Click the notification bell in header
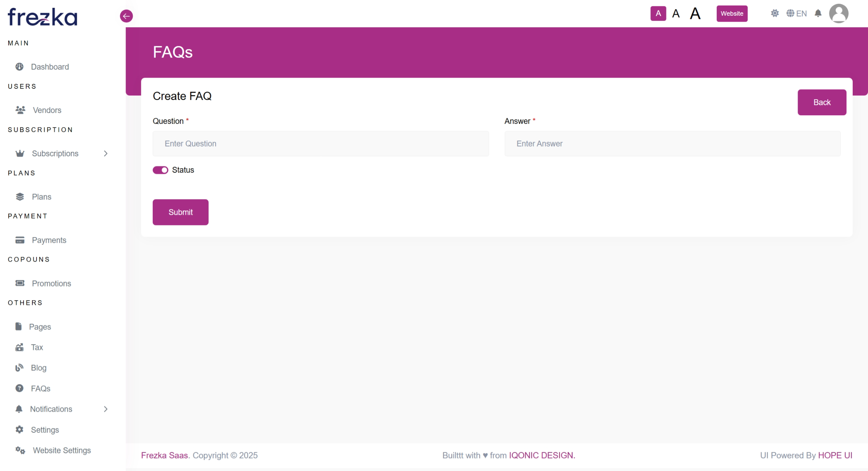 818,14
